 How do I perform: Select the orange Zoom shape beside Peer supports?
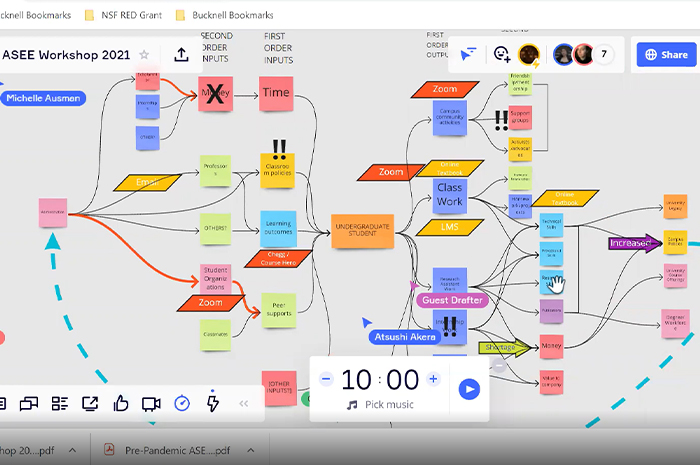coord(210,303)
